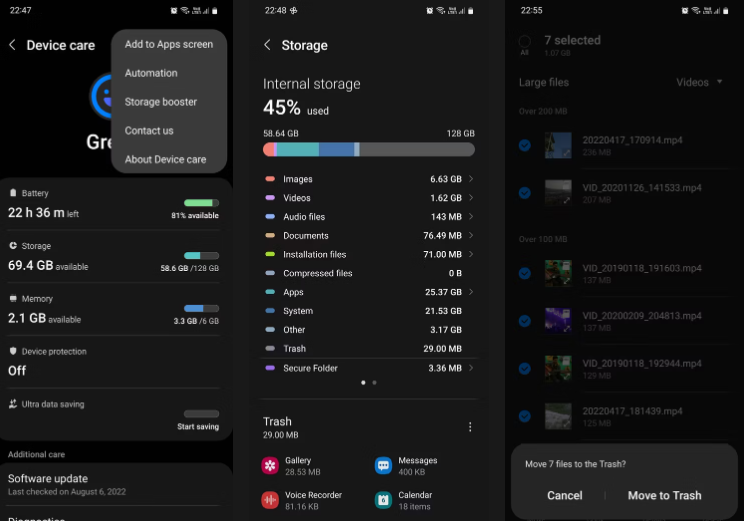The image size is (744, 521).
Task: Uncheck VID_20200209_204813.mp4 file
Action: click(x=524, y=321)
